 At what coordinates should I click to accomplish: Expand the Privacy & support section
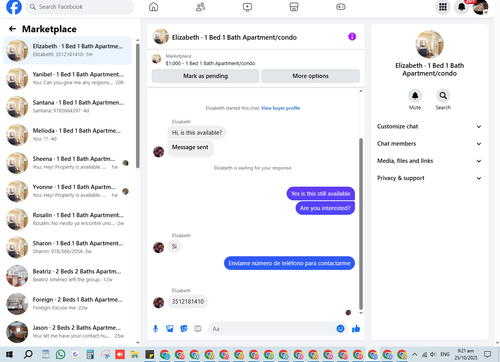429,178
